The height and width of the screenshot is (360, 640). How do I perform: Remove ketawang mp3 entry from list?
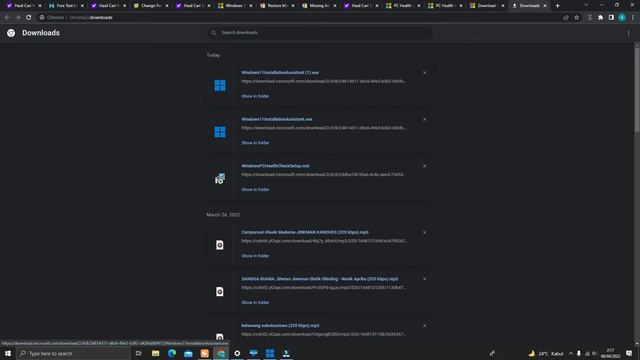click(424, 326)
